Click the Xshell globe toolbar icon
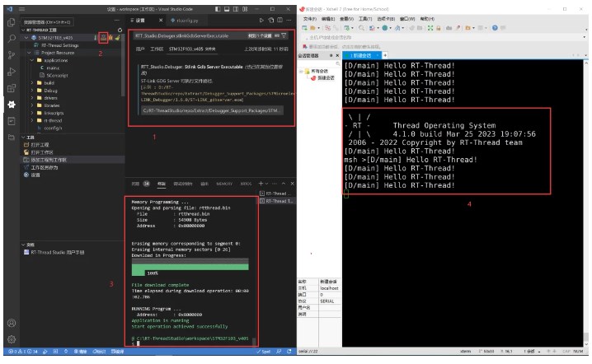This screenshot has width=592, height=364. [x=384, y=28]
